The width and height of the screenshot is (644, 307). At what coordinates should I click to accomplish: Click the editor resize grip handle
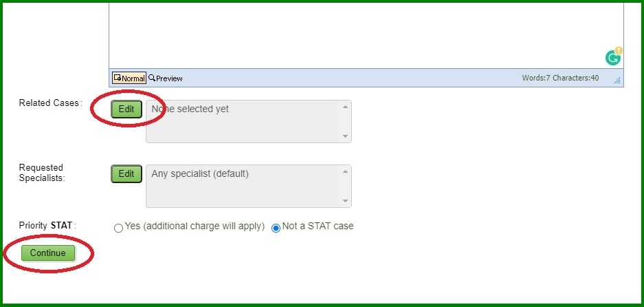pyautogui.click(x=617, y=81)
